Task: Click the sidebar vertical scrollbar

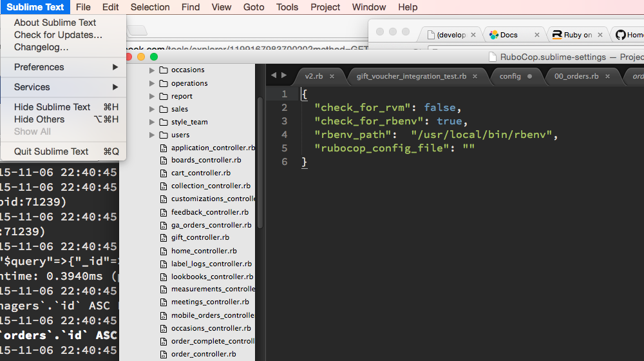Action: click(x=260, y=162)
